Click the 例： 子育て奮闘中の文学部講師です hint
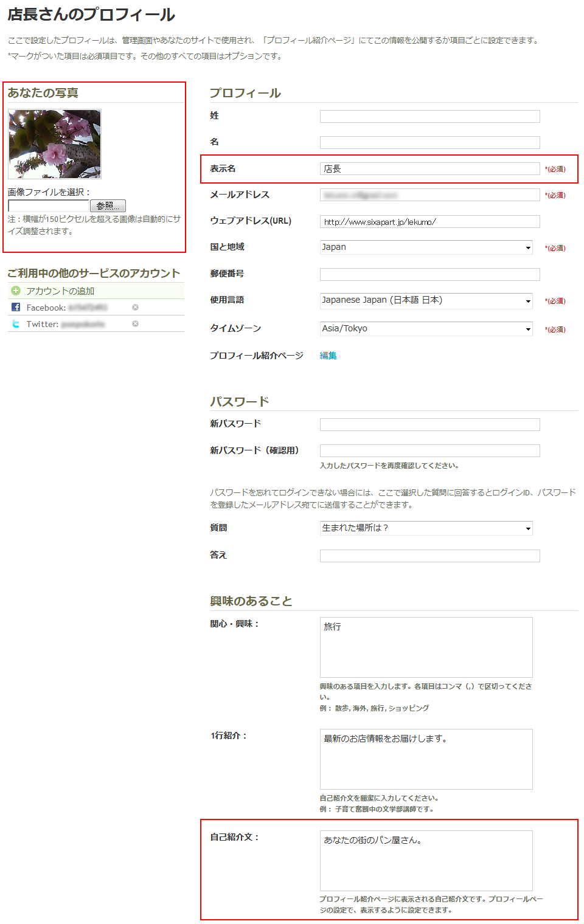Viewport: 584px width, 924px height. click(377, 809)
